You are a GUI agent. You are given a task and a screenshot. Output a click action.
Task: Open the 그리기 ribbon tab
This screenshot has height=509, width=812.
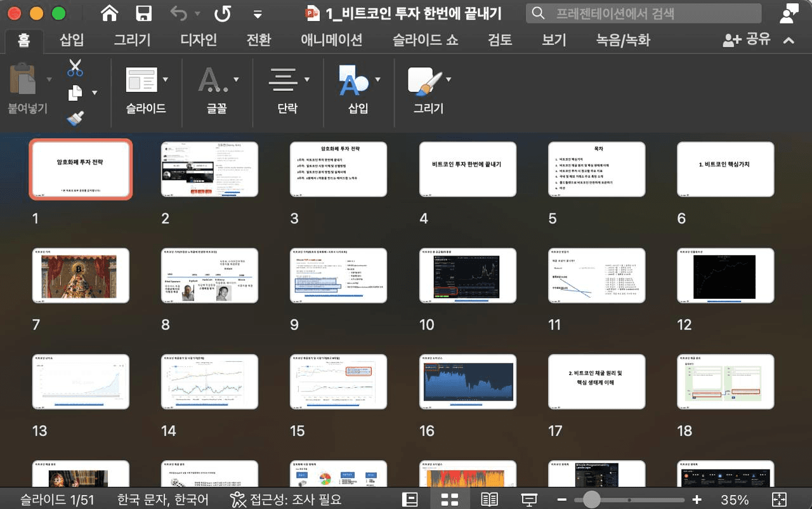pyautogui.click(x=133, y=40)
